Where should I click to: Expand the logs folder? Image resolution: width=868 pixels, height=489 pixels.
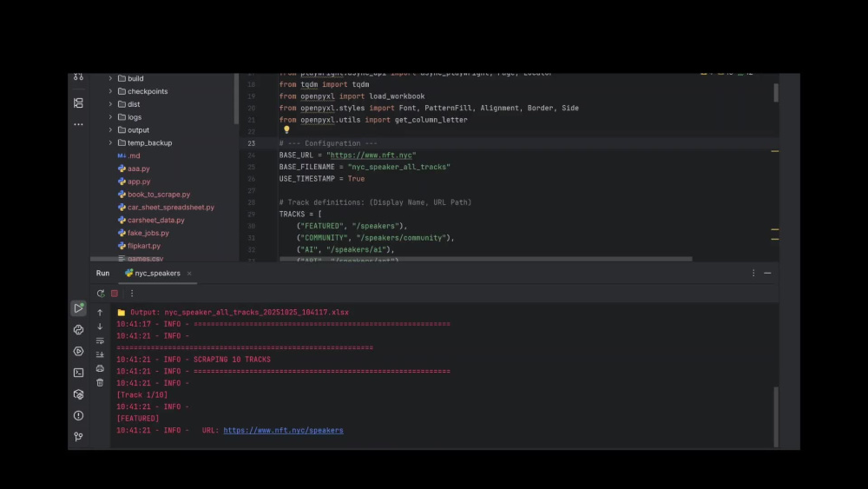tap(110, 117)
